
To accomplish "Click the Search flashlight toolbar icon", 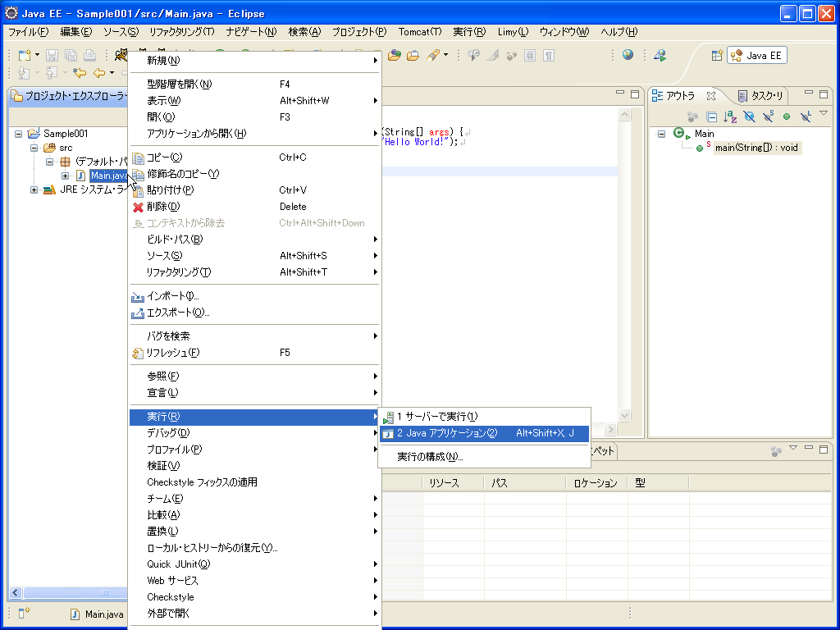I will [433, 55].
